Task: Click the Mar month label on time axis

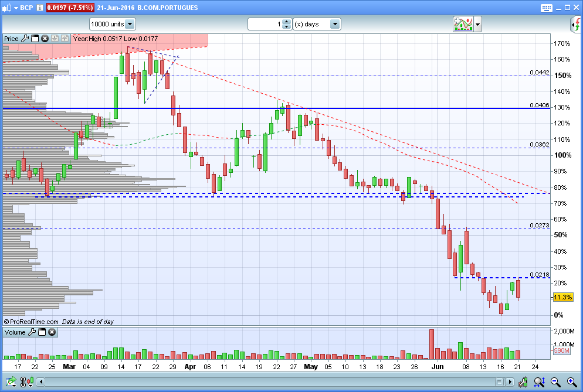Action: pos(69,367)
